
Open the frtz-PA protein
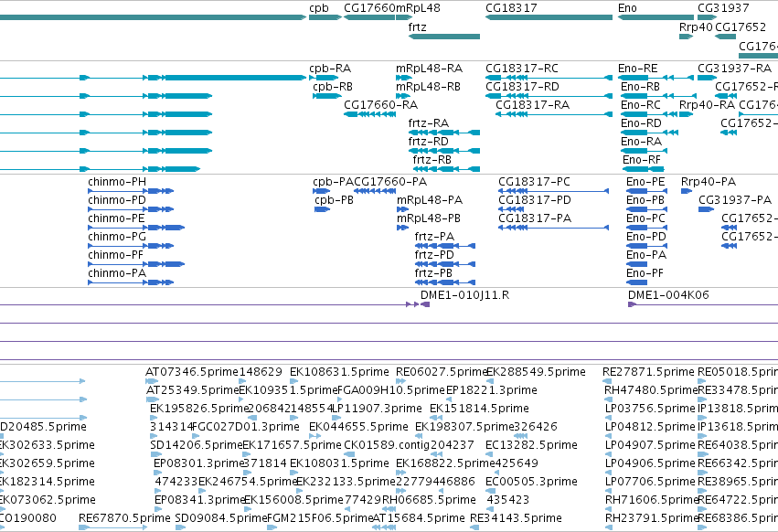(434, 237)
